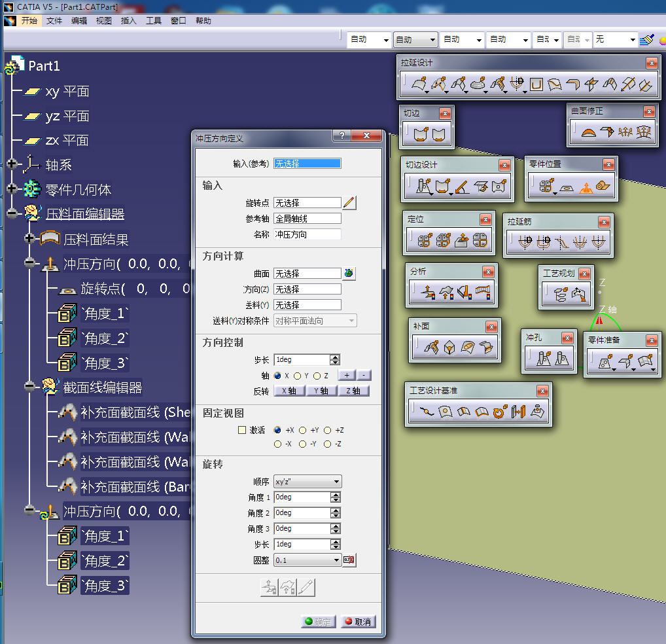This screenshot has height=644, width=666.
Task: Click the dialog help question mark button
Action: click(342, 135)
